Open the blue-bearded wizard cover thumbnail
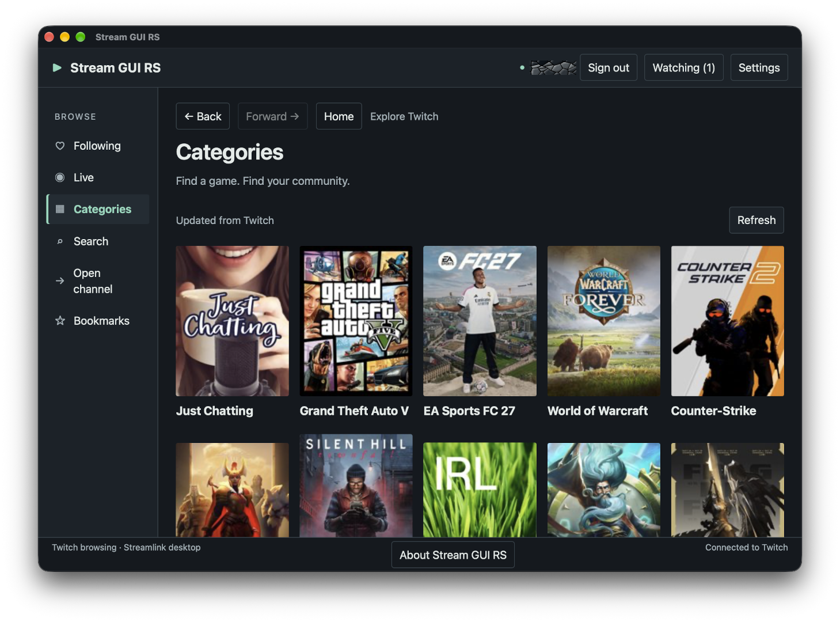The width and height of the screenshot is (840, 622). [x=604, y=490]
